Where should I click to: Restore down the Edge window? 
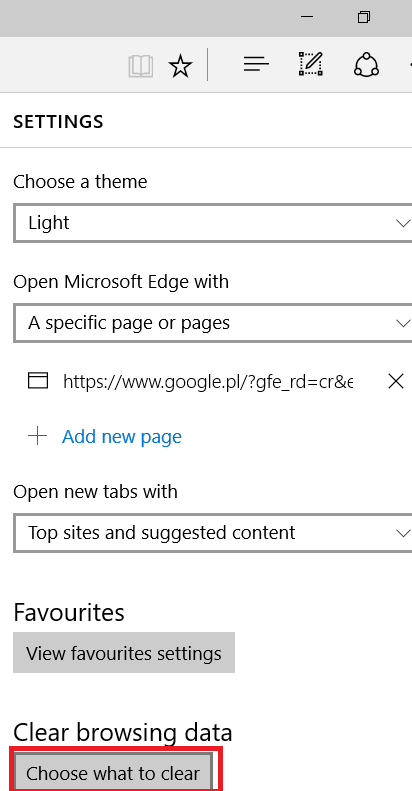click(x=364, y=17)
